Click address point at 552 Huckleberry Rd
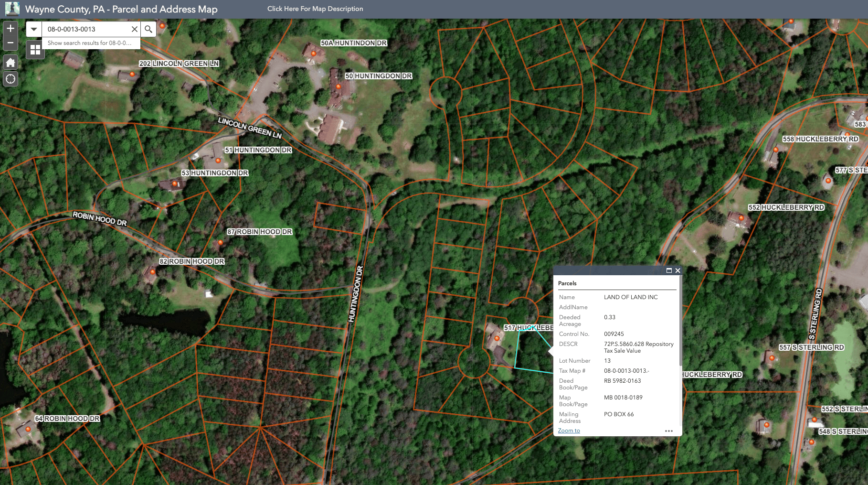This screenshot has width=868, height=485. (x=741, y=218)
